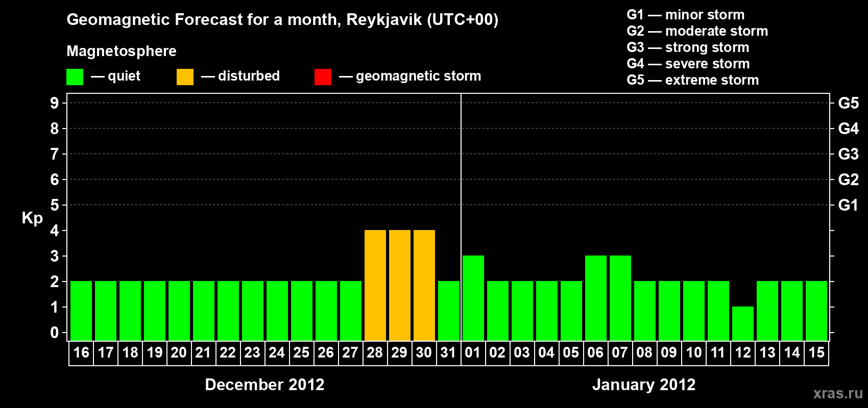The height and width of the screenshot is (408, 868).
Task: Click the date label 21
Action: point(203,353)
